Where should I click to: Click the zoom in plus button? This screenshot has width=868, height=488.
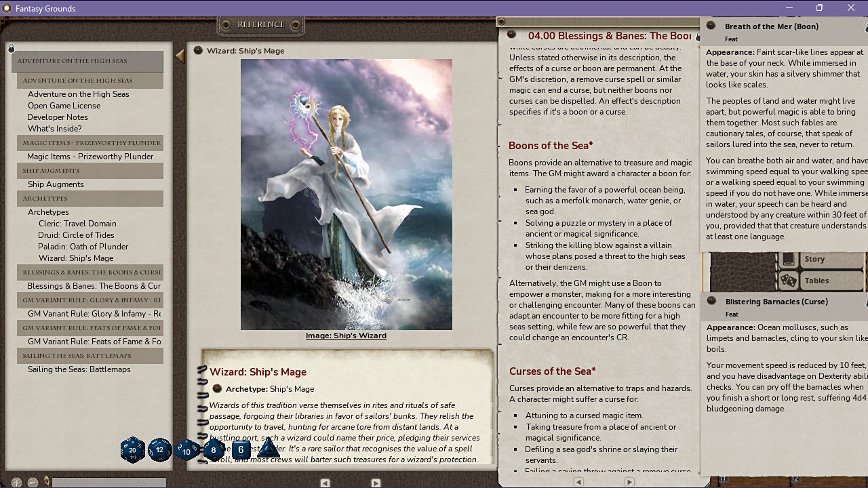(16, 483)
